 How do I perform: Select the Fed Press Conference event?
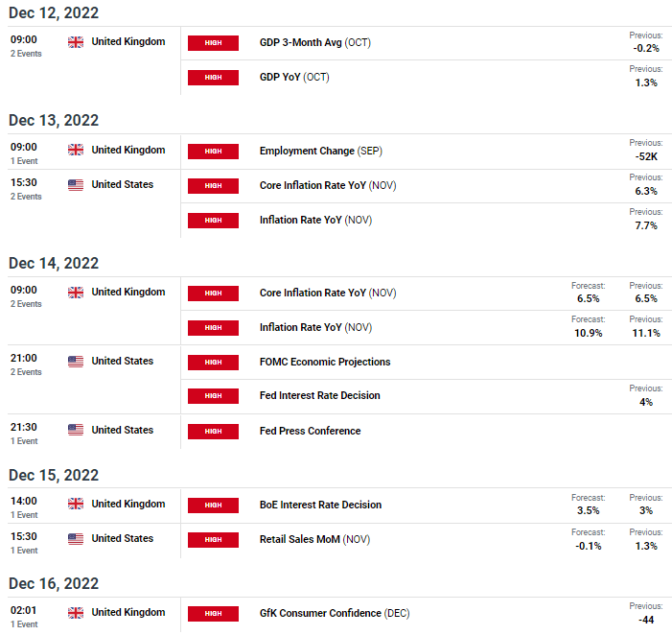(x=310, y=431)
